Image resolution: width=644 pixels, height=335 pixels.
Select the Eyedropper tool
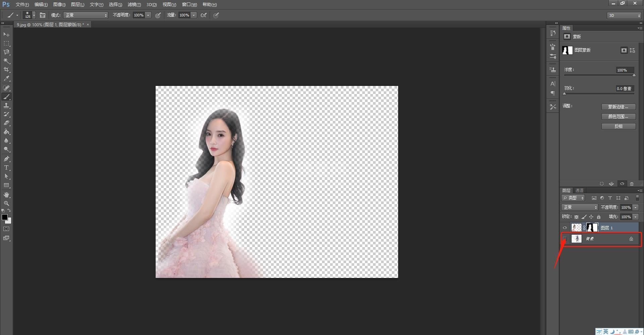pyautogui.click(x=6, y=79)
